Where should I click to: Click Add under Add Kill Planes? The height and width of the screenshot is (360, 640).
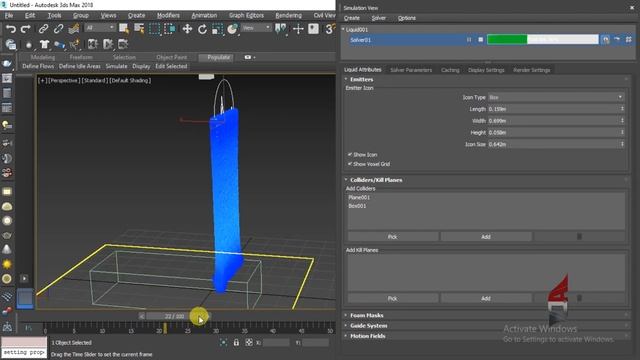486,298
